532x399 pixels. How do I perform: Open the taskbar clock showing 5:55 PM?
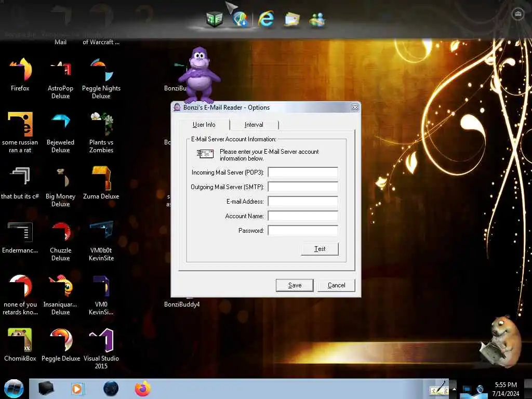pos(506,389)
